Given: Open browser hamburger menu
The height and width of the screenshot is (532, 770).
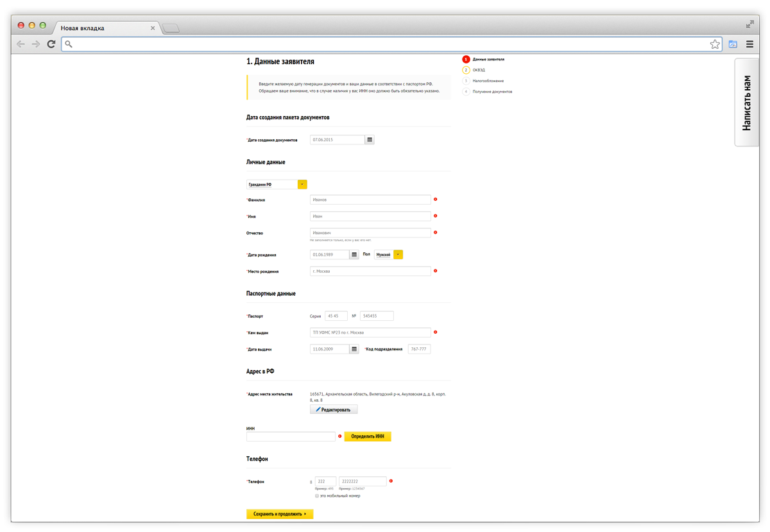Looking at the screenshot, I should [x=749, y=44].
